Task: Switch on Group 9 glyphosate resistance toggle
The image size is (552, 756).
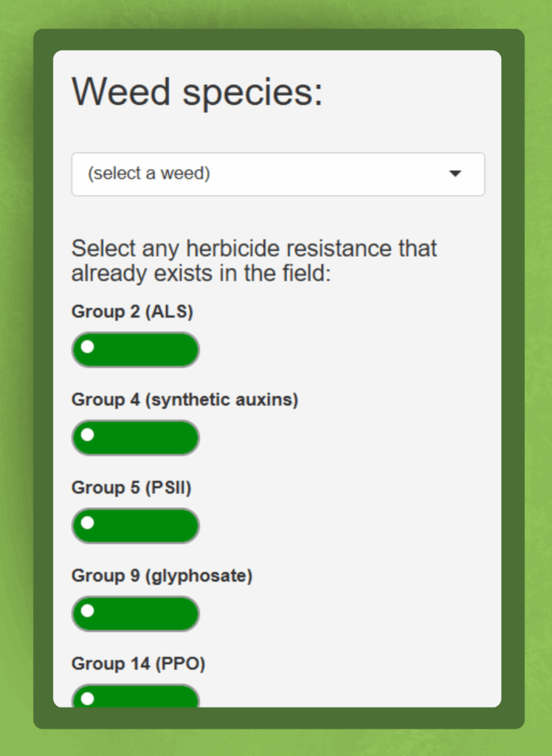Action: pyautogui.click(x=136, y=613)
